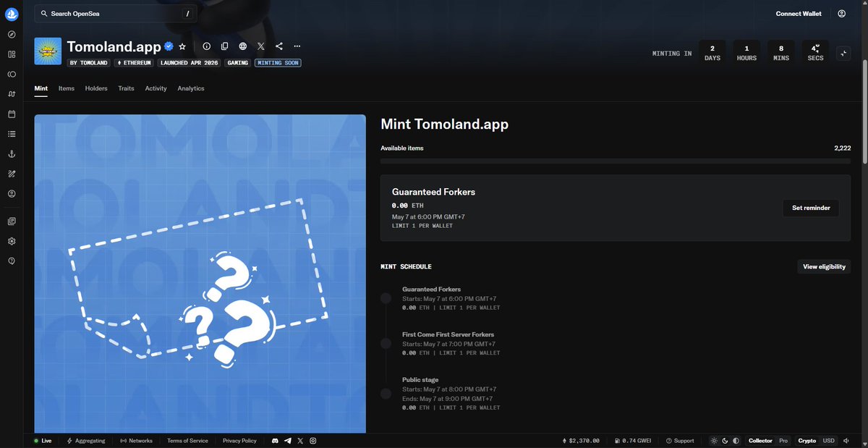Open Telegram link in footer
868x448 pixels.
click(288, 441)
